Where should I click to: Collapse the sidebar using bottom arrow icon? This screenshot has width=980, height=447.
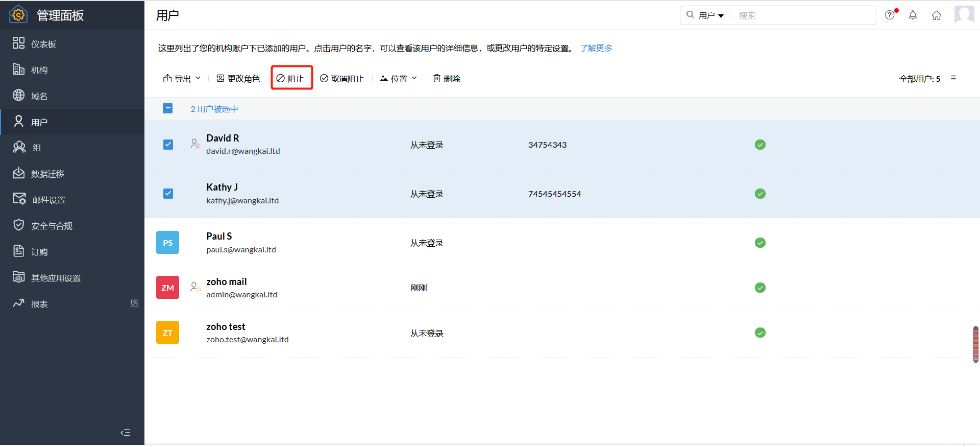tap(125, 433)
